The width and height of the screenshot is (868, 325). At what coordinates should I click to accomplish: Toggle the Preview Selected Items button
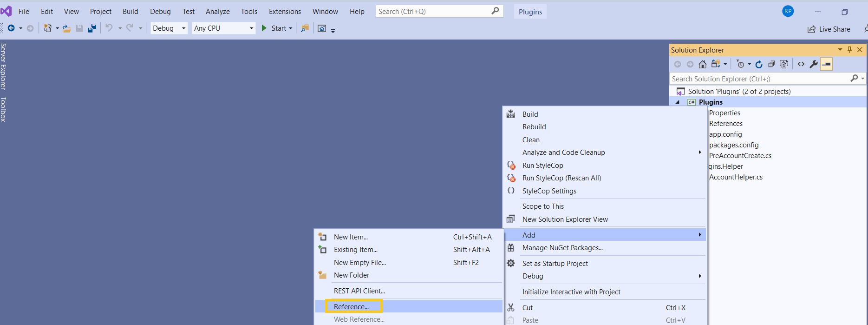[826, 64]
